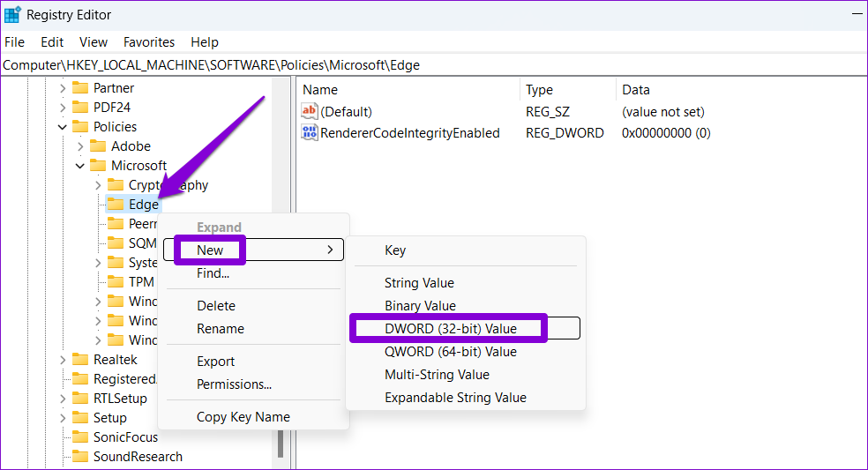Select the Adobe folder icon
This screenshot has height=470, width=868.
(98, 146)
